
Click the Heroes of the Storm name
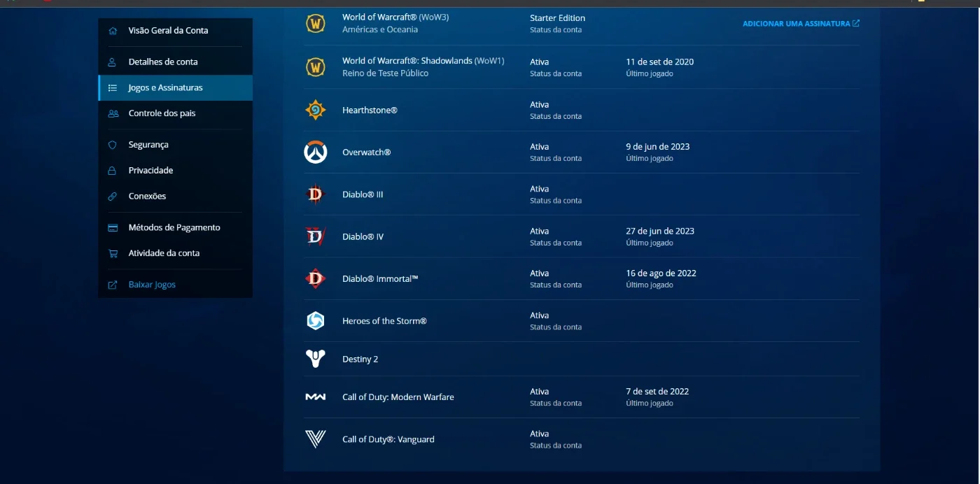pos(384,321)
